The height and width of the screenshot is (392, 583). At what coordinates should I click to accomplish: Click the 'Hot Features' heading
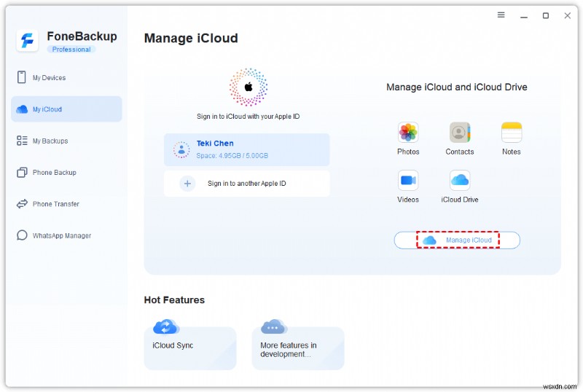[x=174, y=299]
